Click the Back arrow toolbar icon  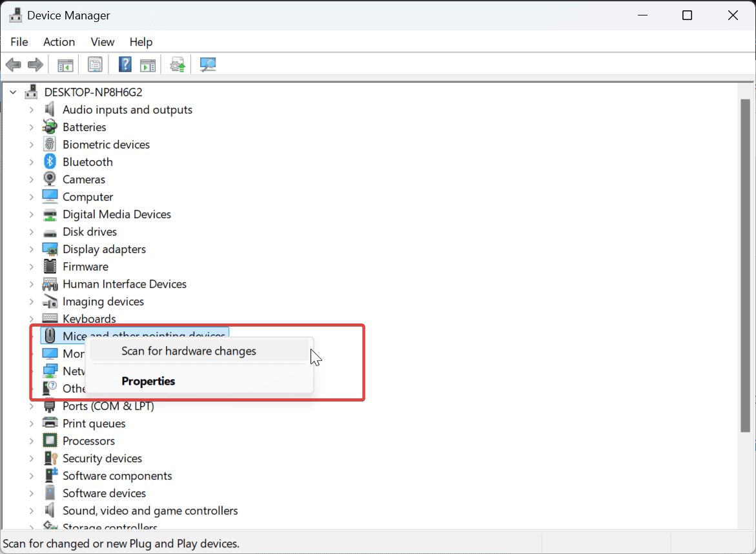14,65
